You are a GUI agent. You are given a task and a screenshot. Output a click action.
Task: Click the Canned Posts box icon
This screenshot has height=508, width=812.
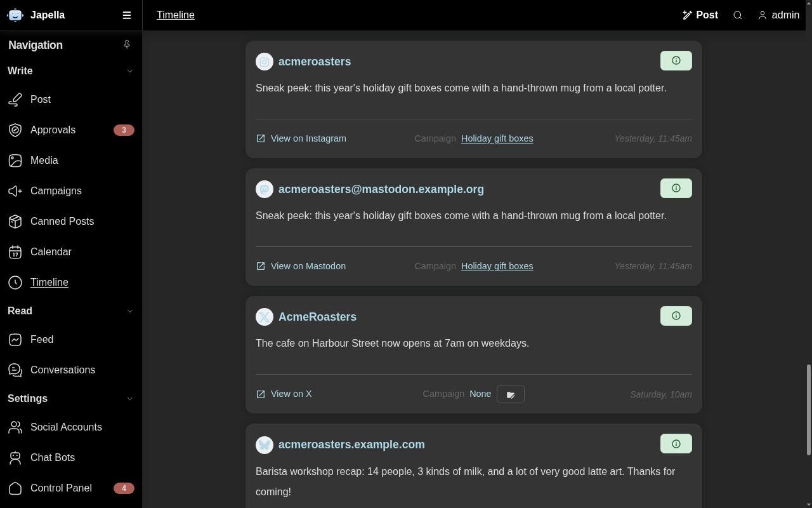16,222
